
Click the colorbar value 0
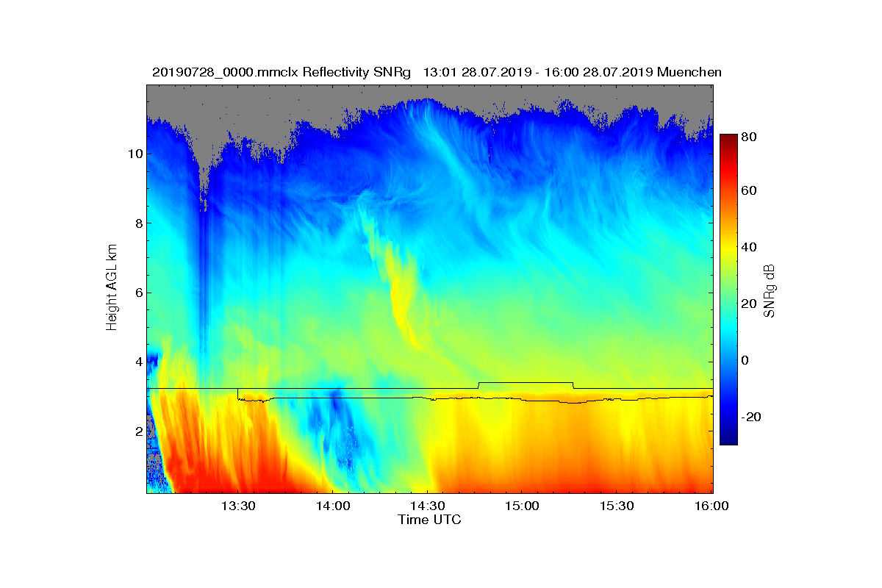click(x=746, y=360)
